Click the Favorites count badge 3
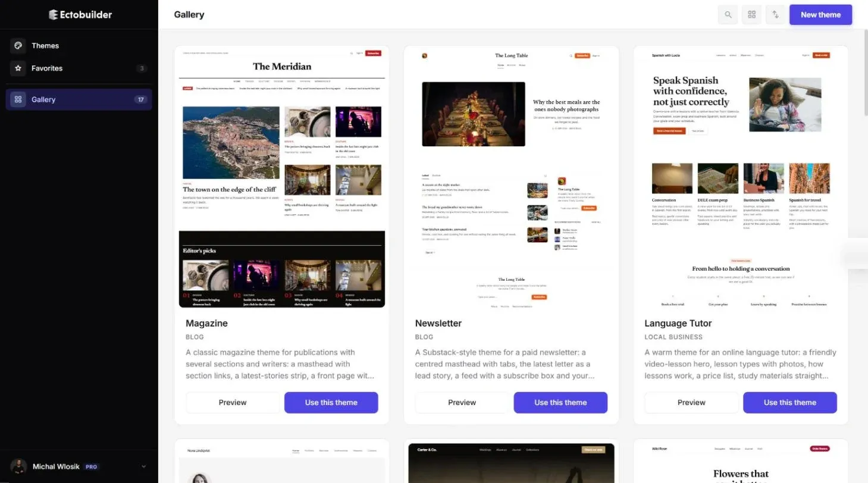 (141, 68)
